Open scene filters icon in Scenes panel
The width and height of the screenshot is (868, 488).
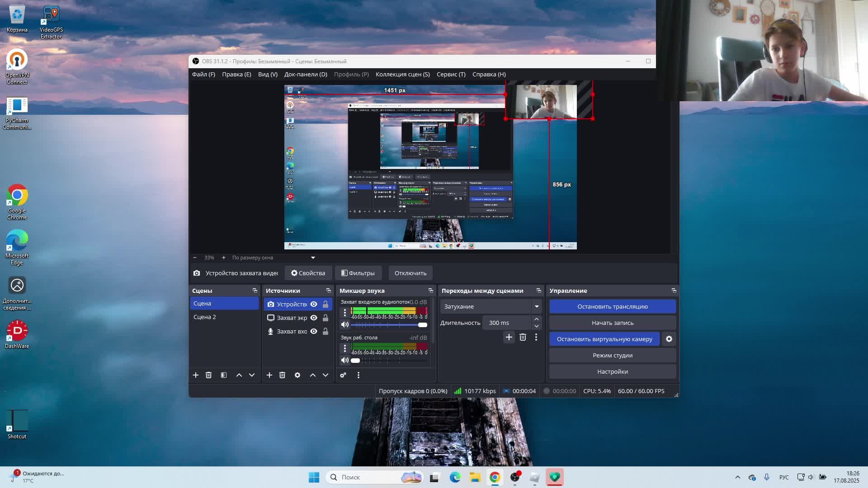224,375
